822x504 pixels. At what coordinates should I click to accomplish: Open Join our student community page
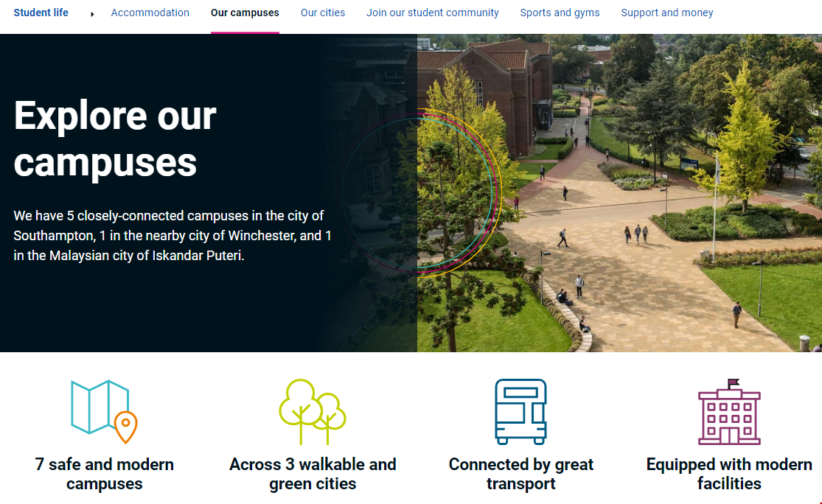tap(433, 13)
